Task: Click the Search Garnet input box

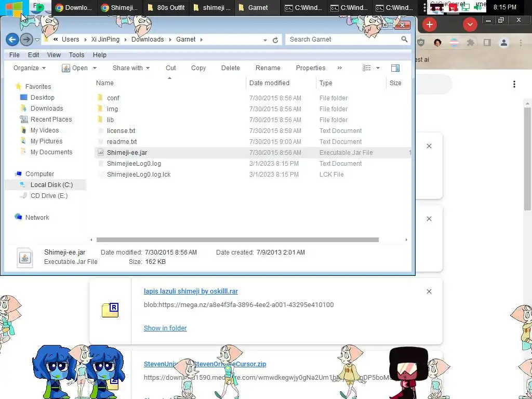Action: click(343, 39)
